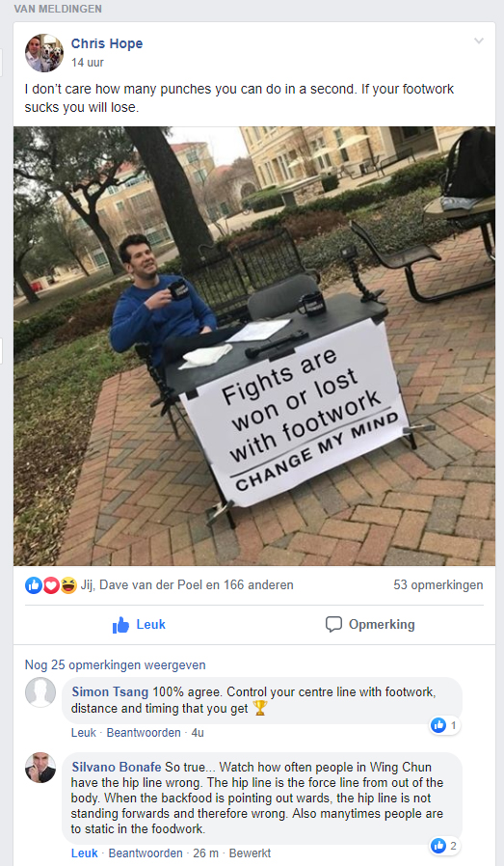Toggle Leuk on Silvano Bonafe's comment
This screenshot has height=866, width=504.
point(85,853)
